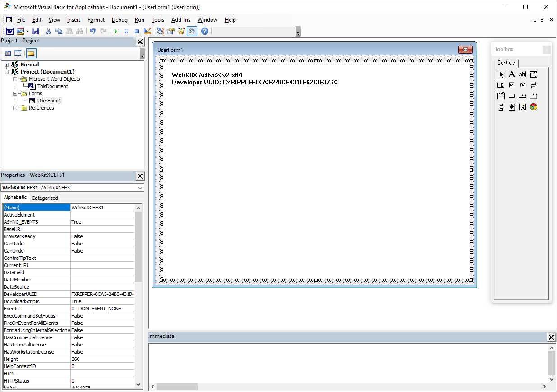Select the Image tool in Toolbox
The height and width of the screenshot is (392, 557).
pyautogui.click(x=522, y=107)
